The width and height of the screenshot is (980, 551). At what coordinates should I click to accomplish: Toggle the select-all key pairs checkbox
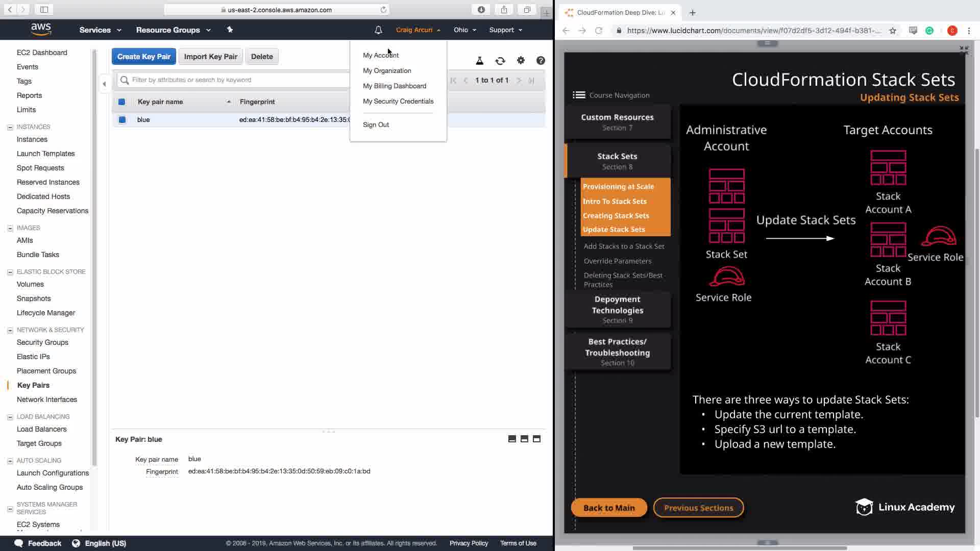[121, 102]
